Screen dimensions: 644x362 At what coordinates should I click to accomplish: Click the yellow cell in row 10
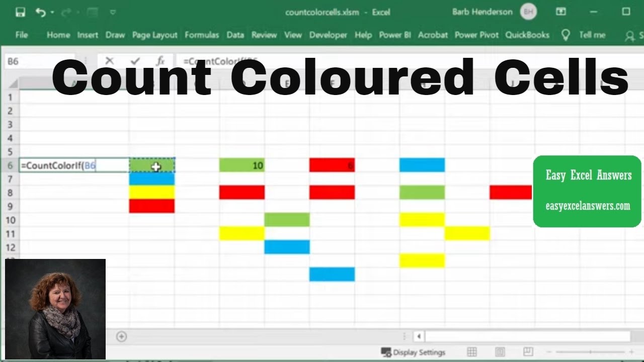point(422,220)
